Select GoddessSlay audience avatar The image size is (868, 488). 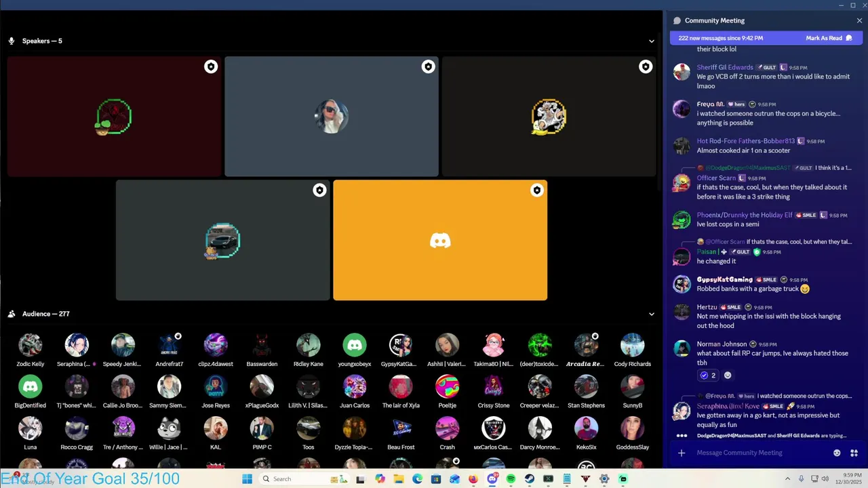[632, 428]
